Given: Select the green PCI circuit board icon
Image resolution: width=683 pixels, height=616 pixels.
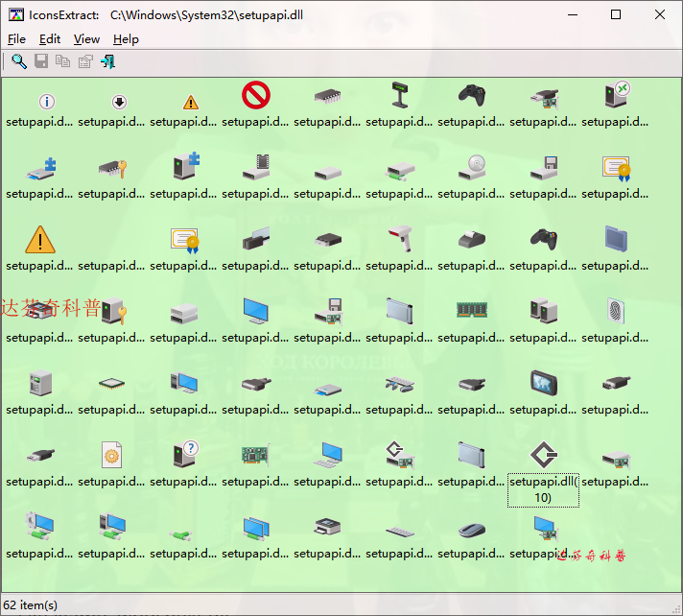Looking at the screenshot, I should click(x=256, y=455).
